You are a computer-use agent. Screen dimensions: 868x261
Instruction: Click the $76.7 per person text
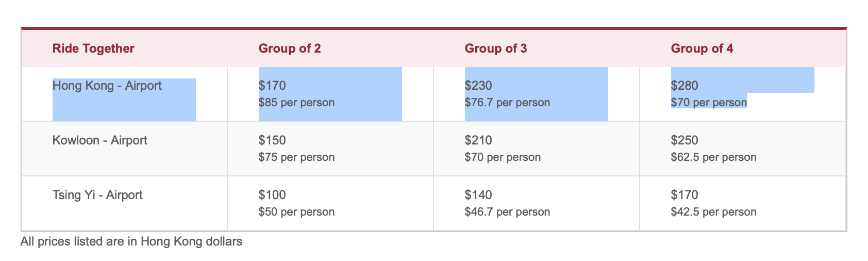click(507, 103)
